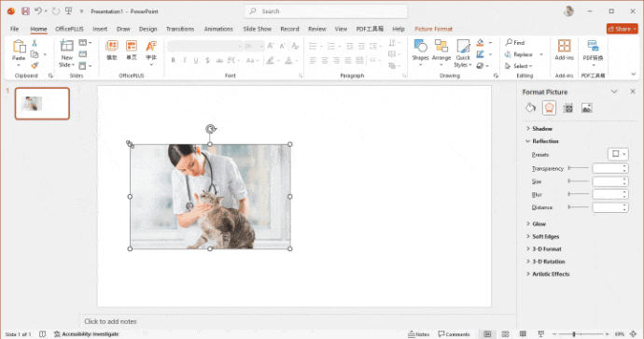Click the Paste clipboard icon

coord(19,47)
